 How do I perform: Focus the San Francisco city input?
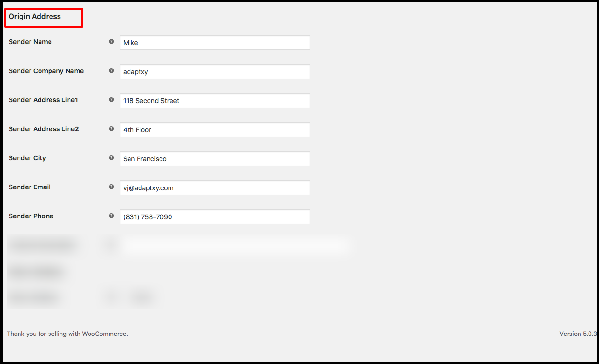215,158
